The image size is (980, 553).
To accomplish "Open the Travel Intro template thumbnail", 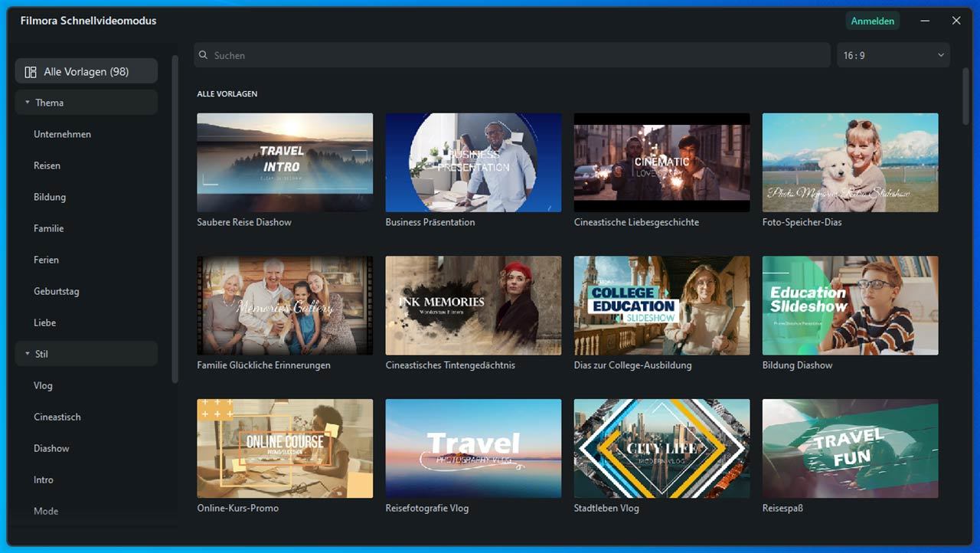I will 285,162.
